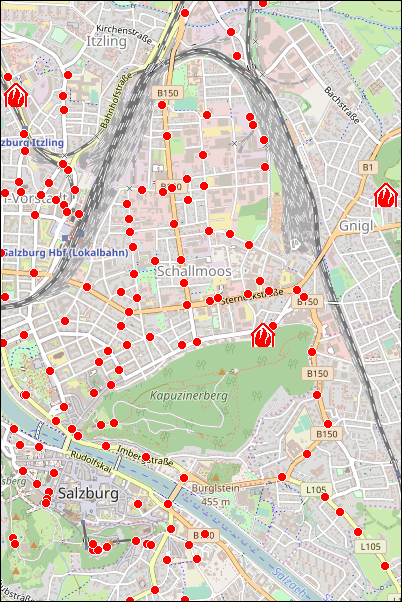The width and height of the screenshot is (402, 602).
Task: Click red dot on L105 road sign left
Action: tap(325, 497)
